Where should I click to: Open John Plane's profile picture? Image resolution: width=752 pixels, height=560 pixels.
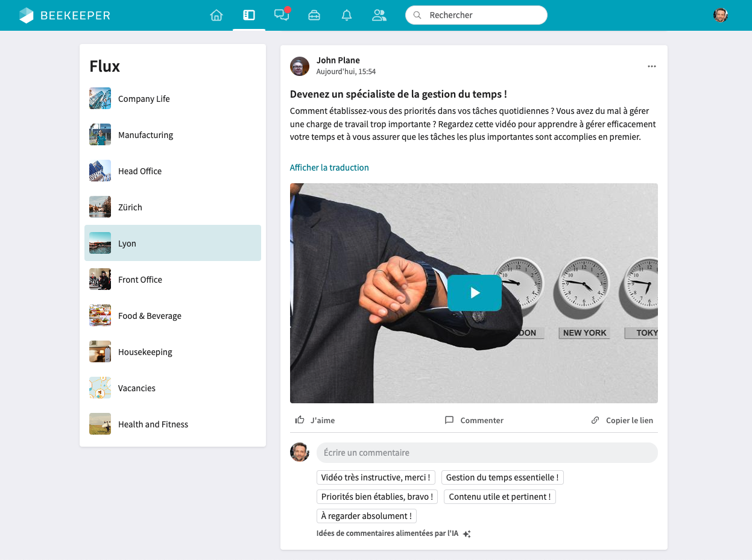tap(300, 66)
